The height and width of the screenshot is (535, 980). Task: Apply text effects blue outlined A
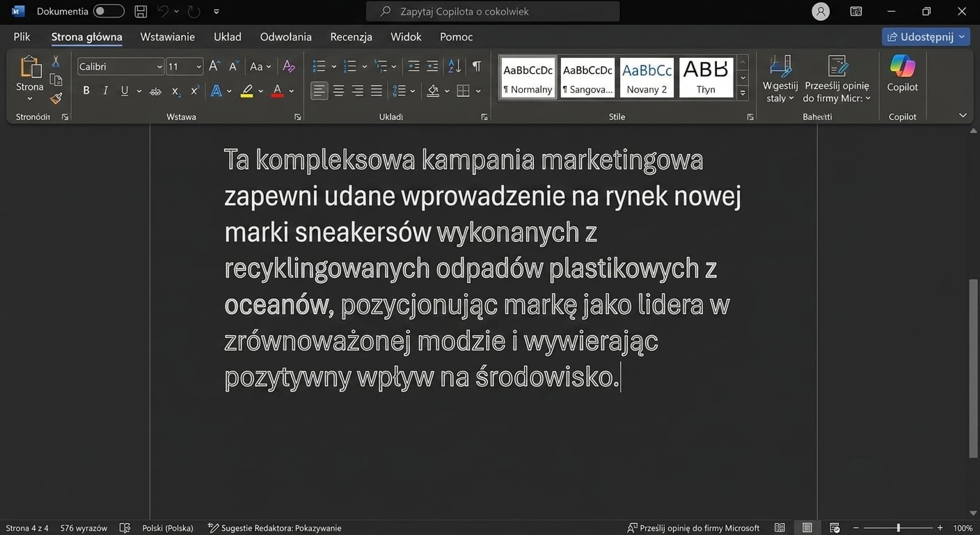216,91
